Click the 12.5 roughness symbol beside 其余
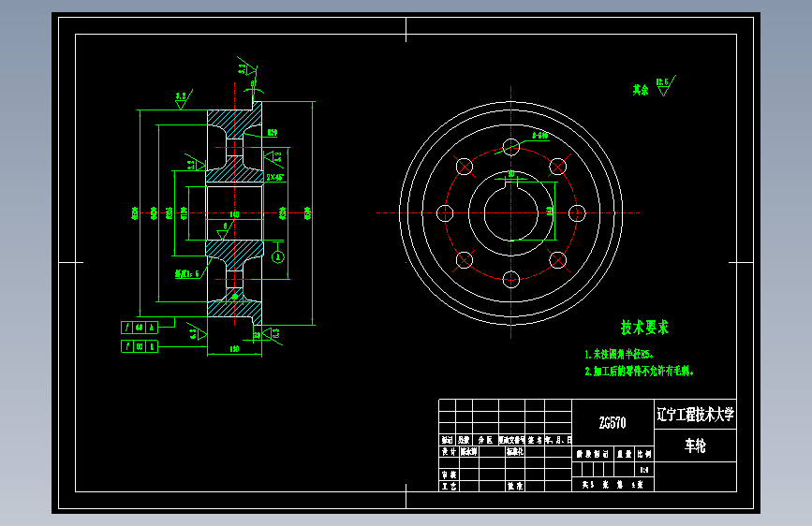The height and width of the screenshot is (526, 812). pos(666,86)
